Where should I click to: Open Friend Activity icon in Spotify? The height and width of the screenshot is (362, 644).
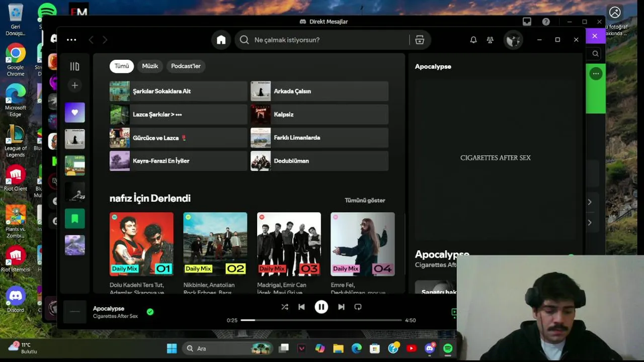click(x=490, y=40)
